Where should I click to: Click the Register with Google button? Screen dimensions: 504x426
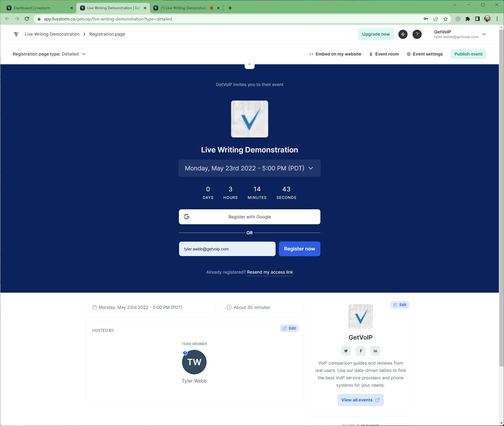coord(249,217)
